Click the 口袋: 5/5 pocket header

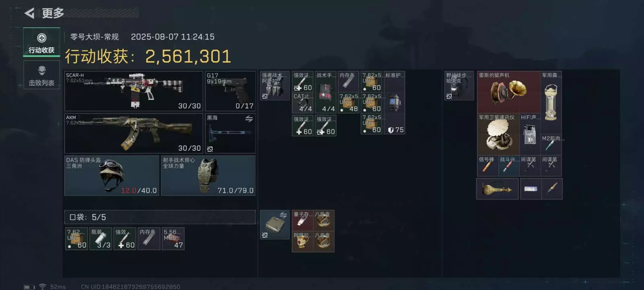160,217
